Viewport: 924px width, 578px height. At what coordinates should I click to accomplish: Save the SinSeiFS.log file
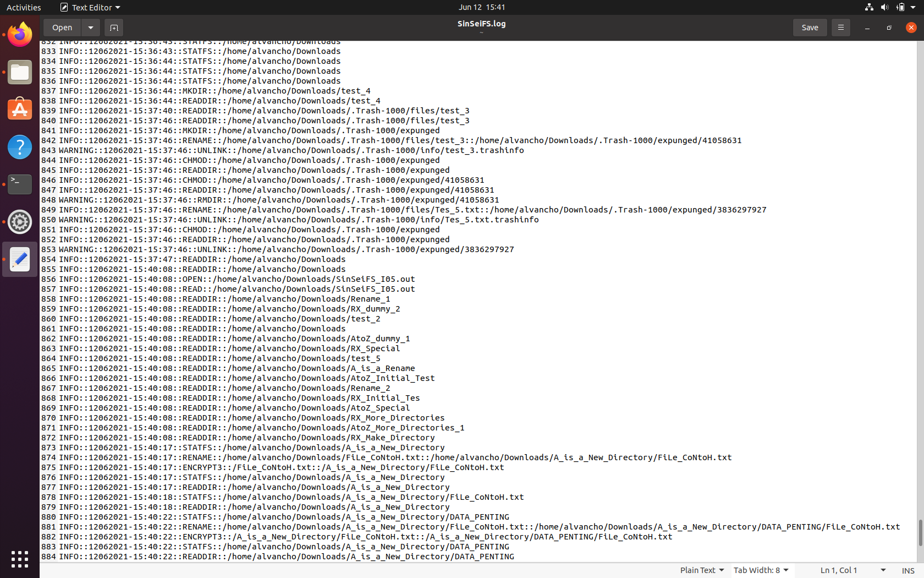click(x=810, y=27)
